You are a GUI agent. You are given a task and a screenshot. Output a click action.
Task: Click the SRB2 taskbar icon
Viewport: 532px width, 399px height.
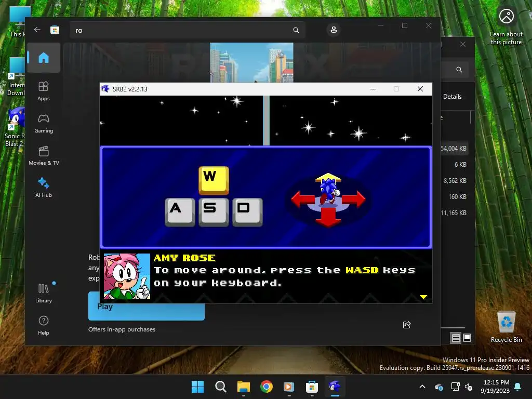(x=335, y=387)
